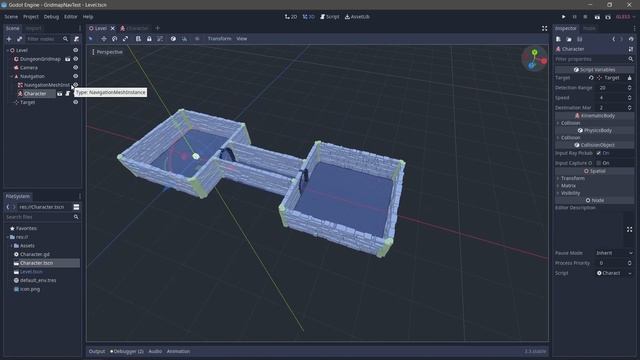Open the Inspector dock options dots
Viewport: 640px width, 360px height.
634,28
